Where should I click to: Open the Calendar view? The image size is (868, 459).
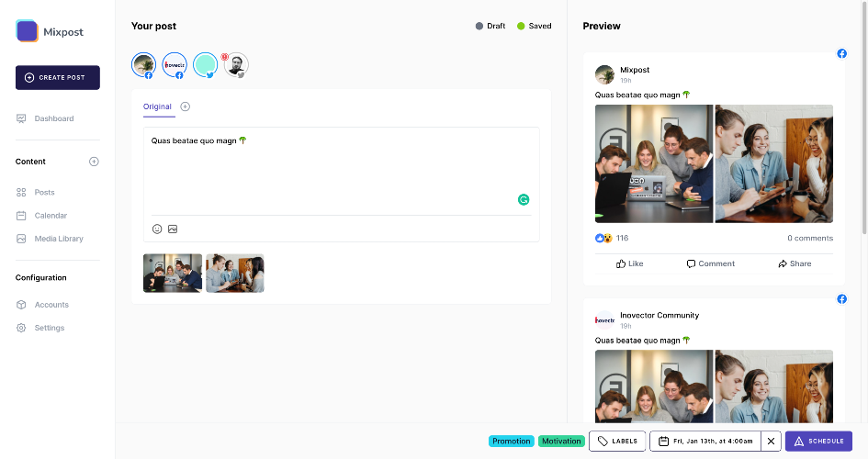click(51, 216)
